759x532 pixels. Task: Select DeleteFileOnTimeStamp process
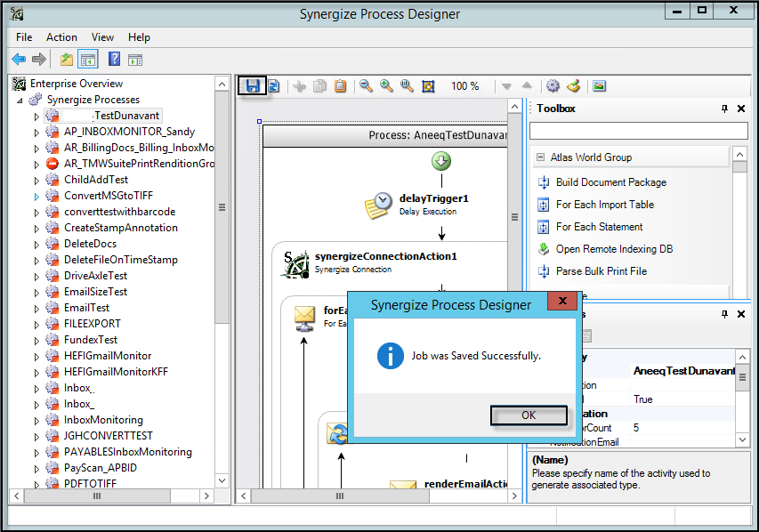120,260
